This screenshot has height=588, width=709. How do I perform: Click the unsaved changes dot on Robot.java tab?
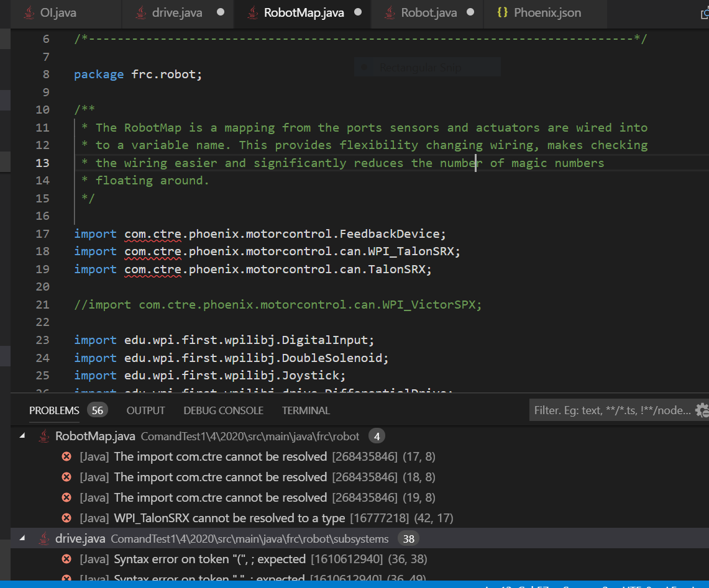point(472,12)
